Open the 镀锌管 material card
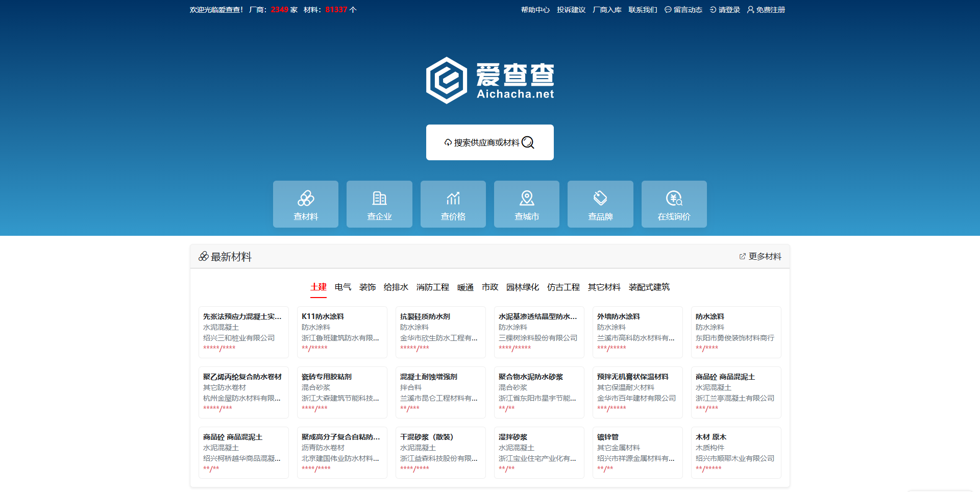The height and width of the screenshot is (492, 980). click(638, 453)
